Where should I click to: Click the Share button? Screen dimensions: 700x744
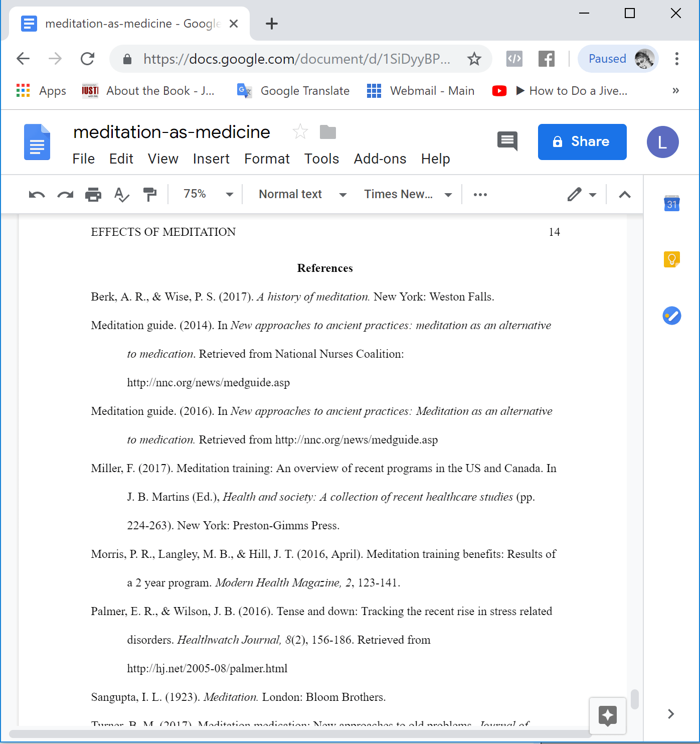(582, 142)
